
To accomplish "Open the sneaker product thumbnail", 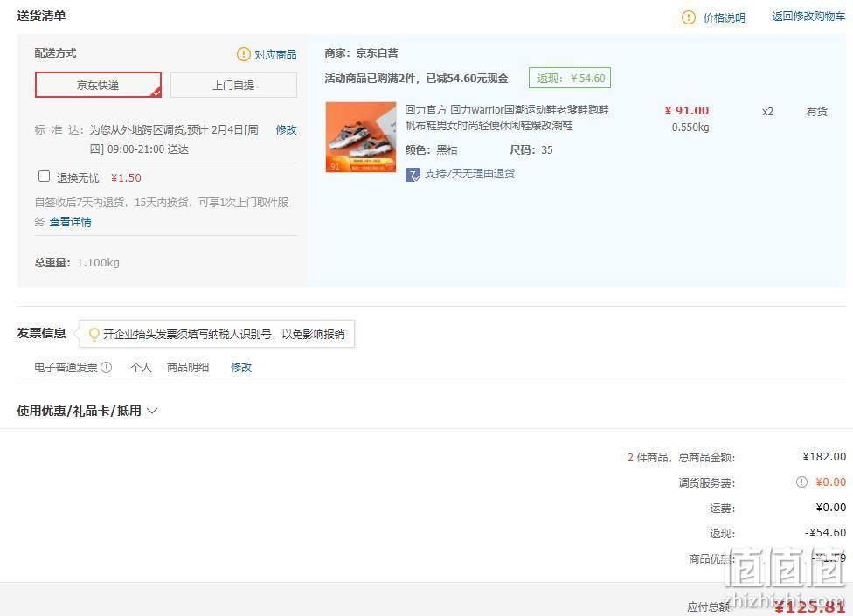I will pyautogui.click(x=361, y=137).
